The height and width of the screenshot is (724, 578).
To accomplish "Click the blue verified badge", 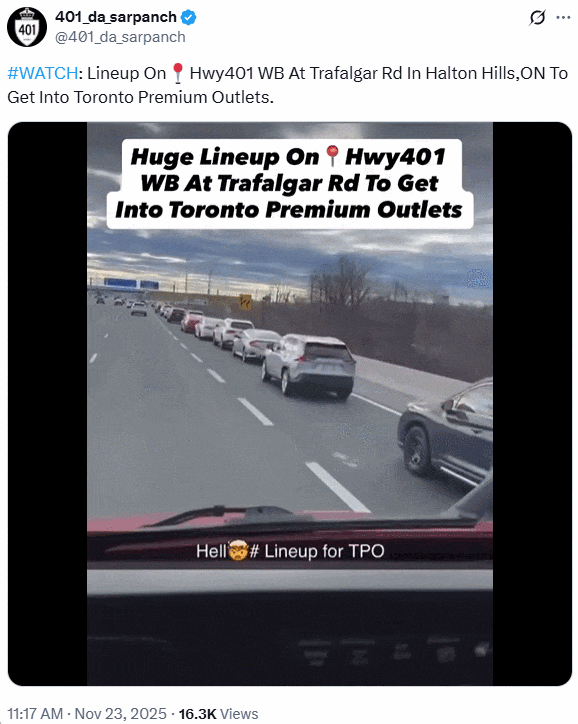I will click(188, 18).
